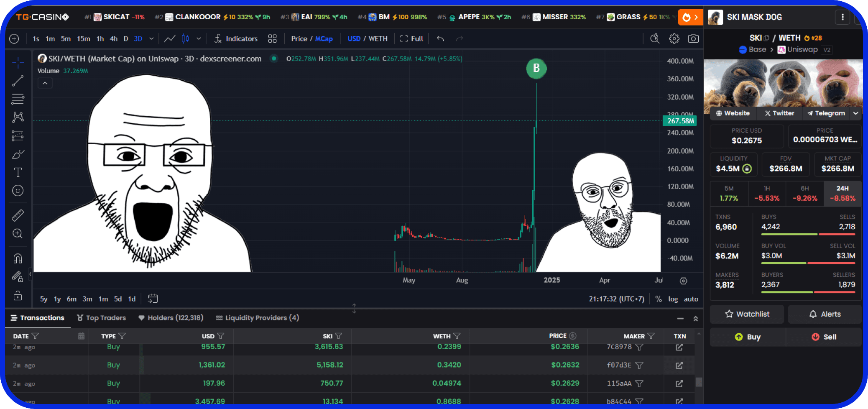Select the line chart style icon

(169, 39)
